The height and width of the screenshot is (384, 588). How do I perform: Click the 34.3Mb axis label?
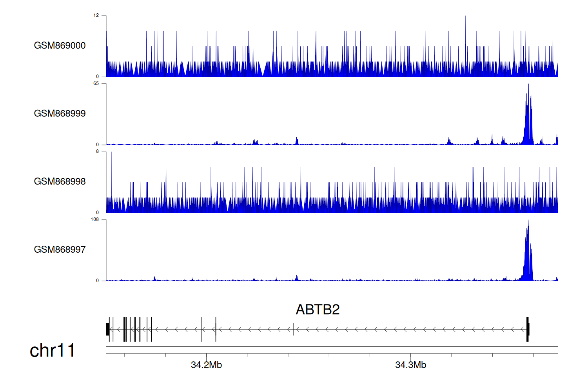(x=410, y=365)
